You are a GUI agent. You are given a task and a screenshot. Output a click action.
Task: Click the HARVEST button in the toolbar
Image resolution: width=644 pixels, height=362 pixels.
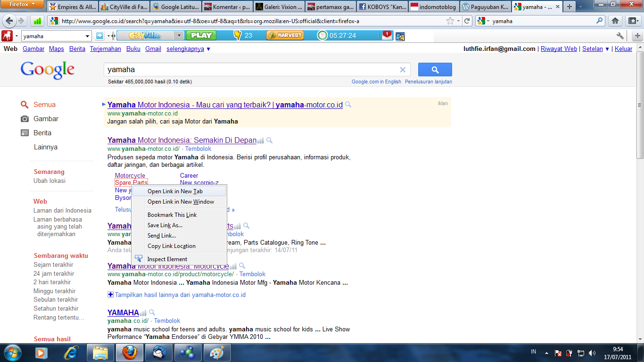pyautogui.click(x=285, y=35)
